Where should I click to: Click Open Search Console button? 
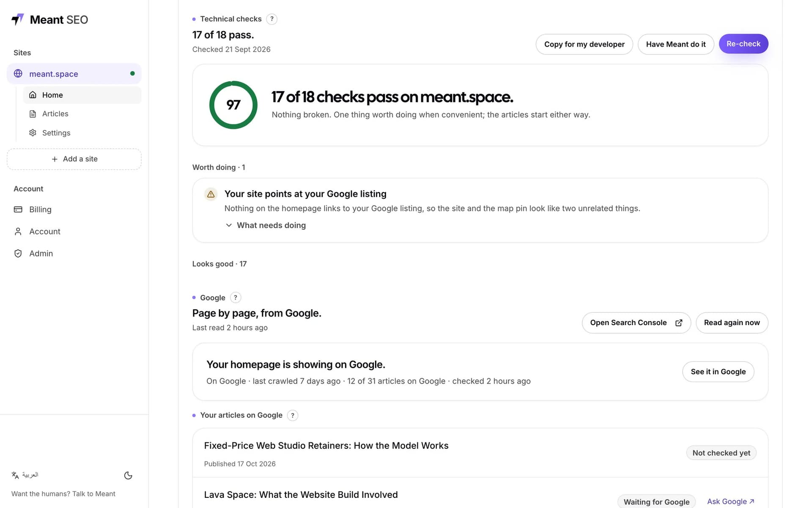[636, 323]
